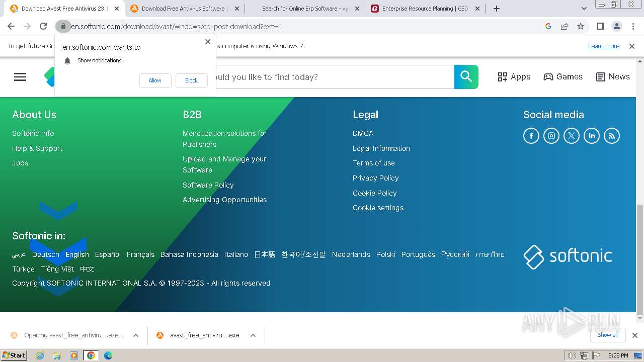Viewport: 644px width, 362px height.
Task: Open Microsoft Edge from the taskbar
Action: (x=108, y=355)
